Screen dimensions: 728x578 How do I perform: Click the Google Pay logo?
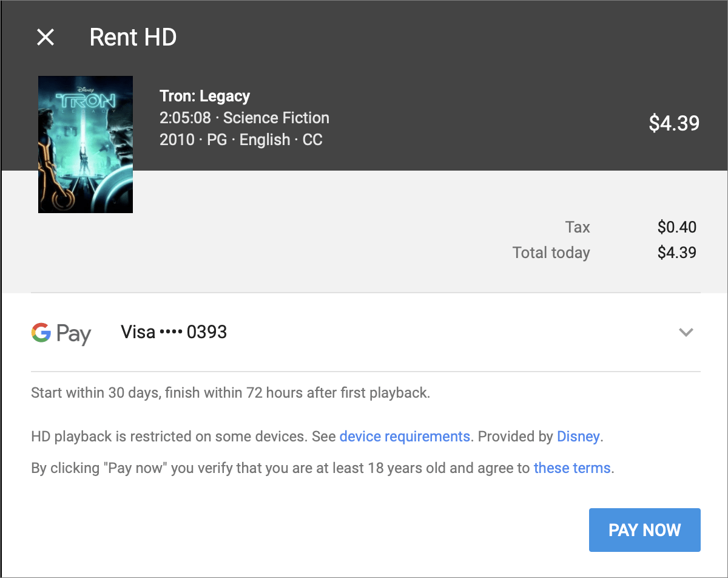[61, 332]
